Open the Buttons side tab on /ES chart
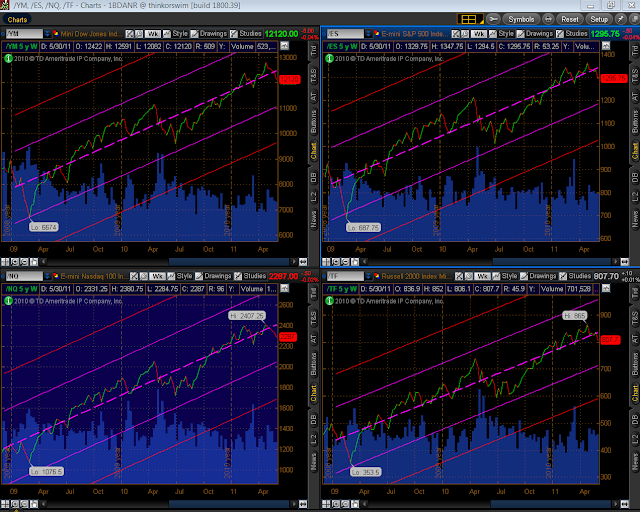 [x=635, y=121]
